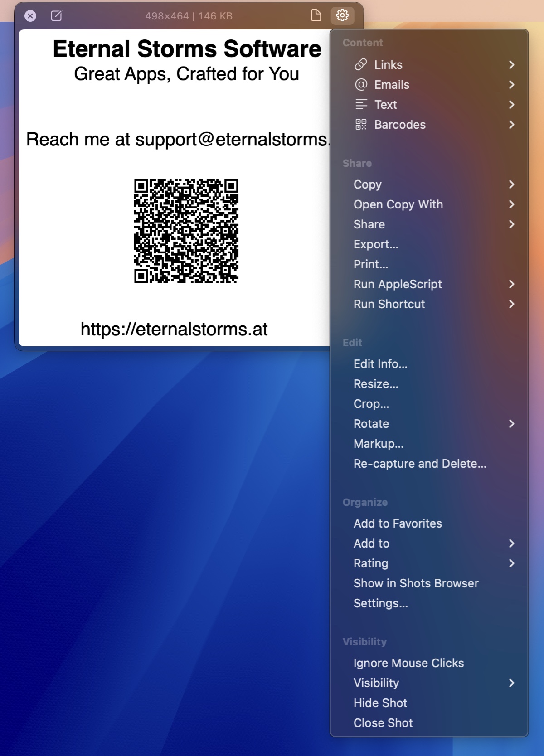Image resolution: width=544 pixels, height=756 pixels.
Task: Choose Print… from the menu
Action: (429, 264)
